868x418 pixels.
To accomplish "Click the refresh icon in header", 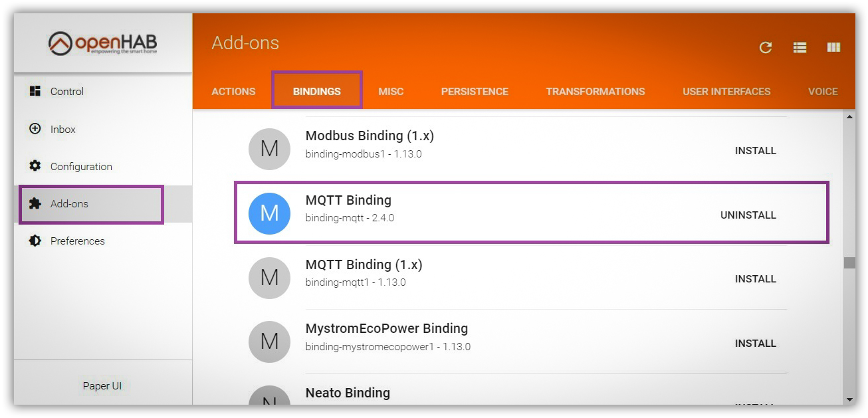I will pos(766,47).
